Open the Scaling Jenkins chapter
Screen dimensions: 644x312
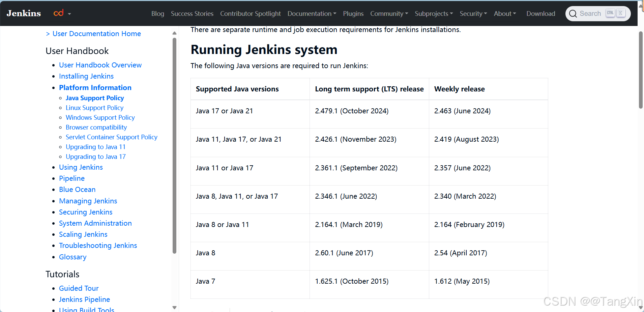click(x=83, y=234)
